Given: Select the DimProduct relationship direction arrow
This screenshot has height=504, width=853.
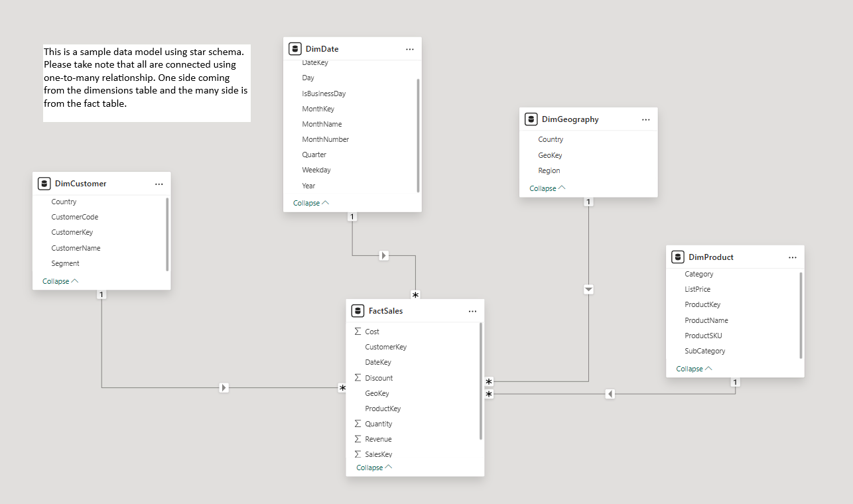Looking at the screenshot, I should point(610,394).
